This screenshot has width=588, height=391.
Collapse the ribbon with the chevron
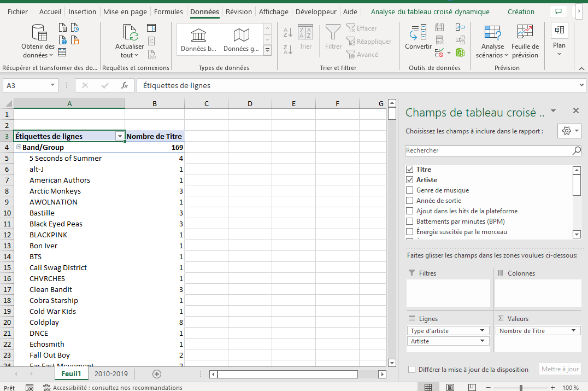point(581,68)
